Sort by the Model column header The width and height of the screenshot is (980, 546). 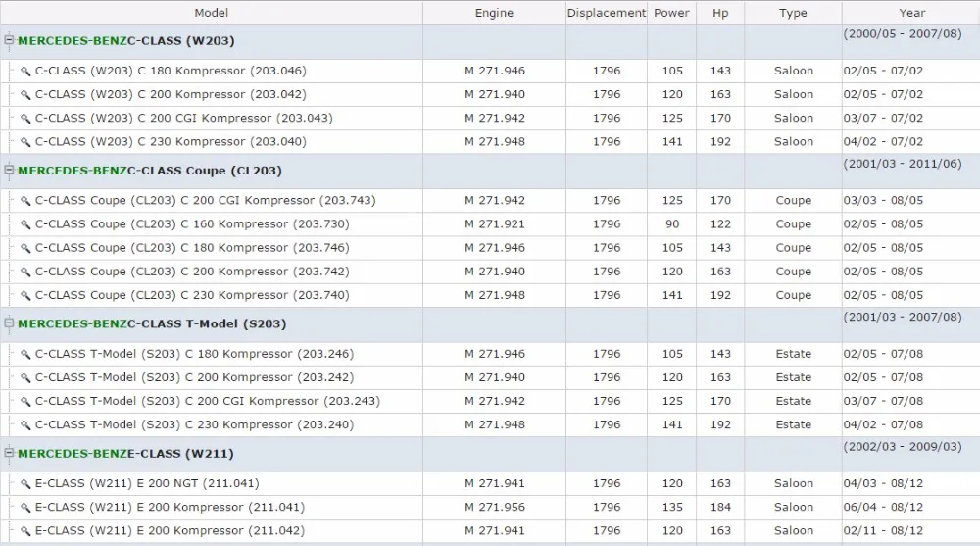click(212, 13)
